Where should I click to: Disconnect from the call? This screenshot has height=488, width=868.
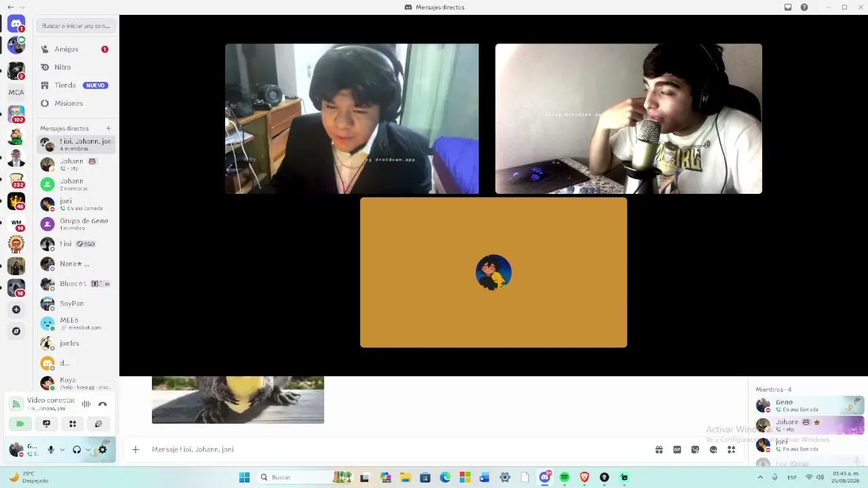[102, 404]
